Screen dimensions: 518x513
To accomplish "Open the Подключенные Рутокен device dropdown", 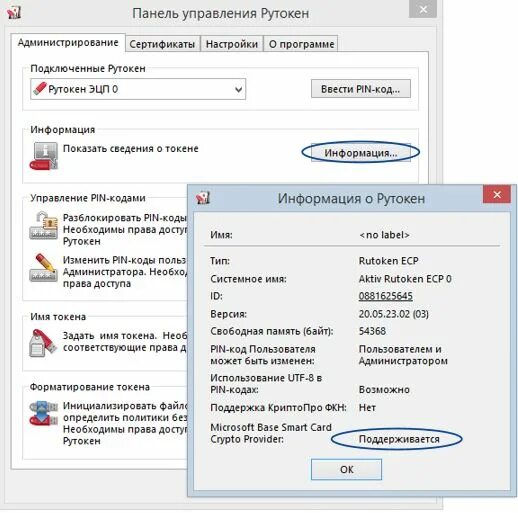I will (138, 89).
